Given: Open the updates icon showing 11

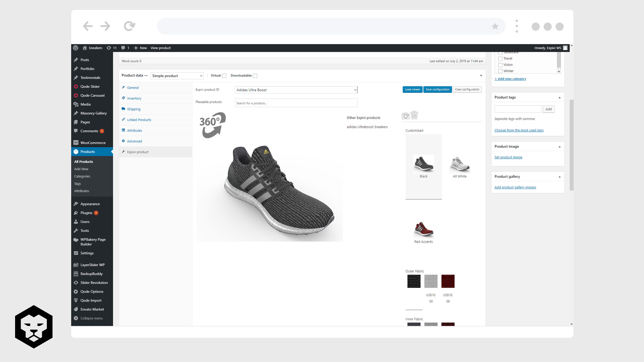Looking at the screenshot, I should click(x=109, y=48).
